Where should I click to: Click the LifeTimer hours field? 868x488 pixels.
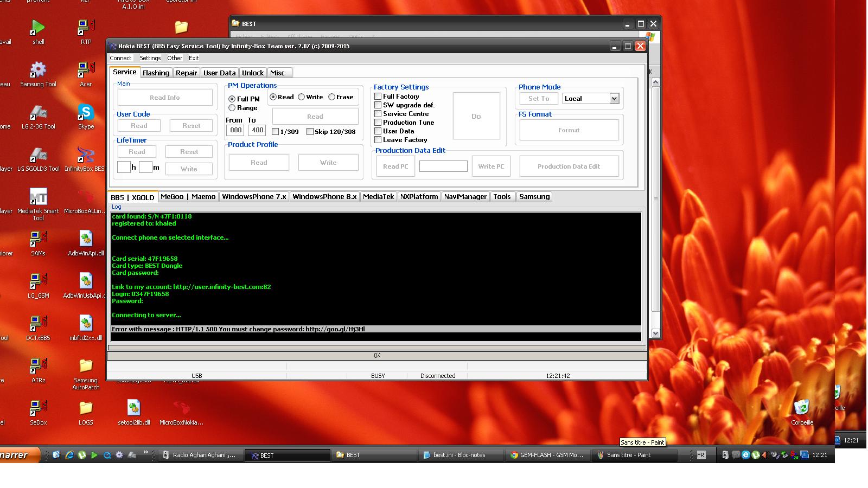(x=124, y=167)
